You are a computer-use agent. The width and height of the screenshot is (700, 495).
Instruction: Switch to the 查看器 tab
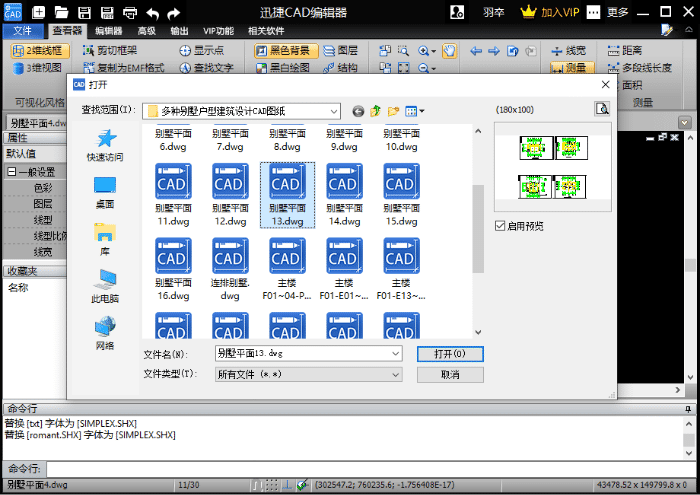point(67,30)
